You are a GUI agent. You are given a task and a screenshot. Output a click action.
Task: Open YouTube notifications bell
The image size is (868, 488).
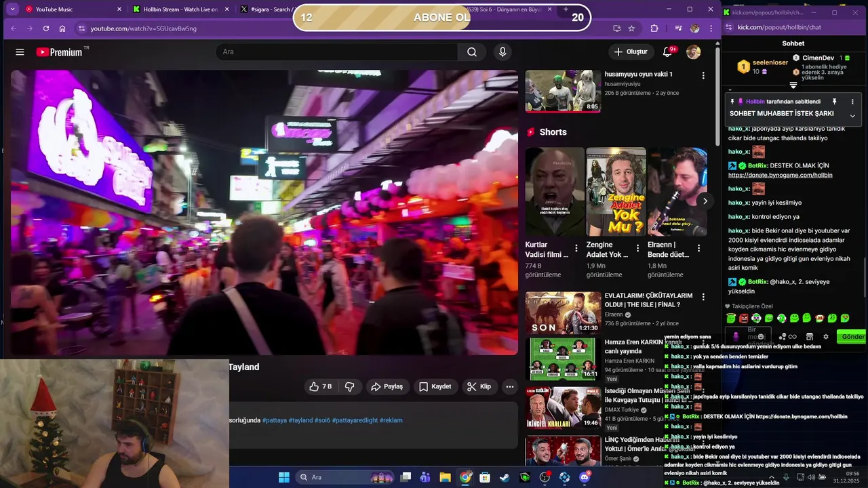click(667, 52)
